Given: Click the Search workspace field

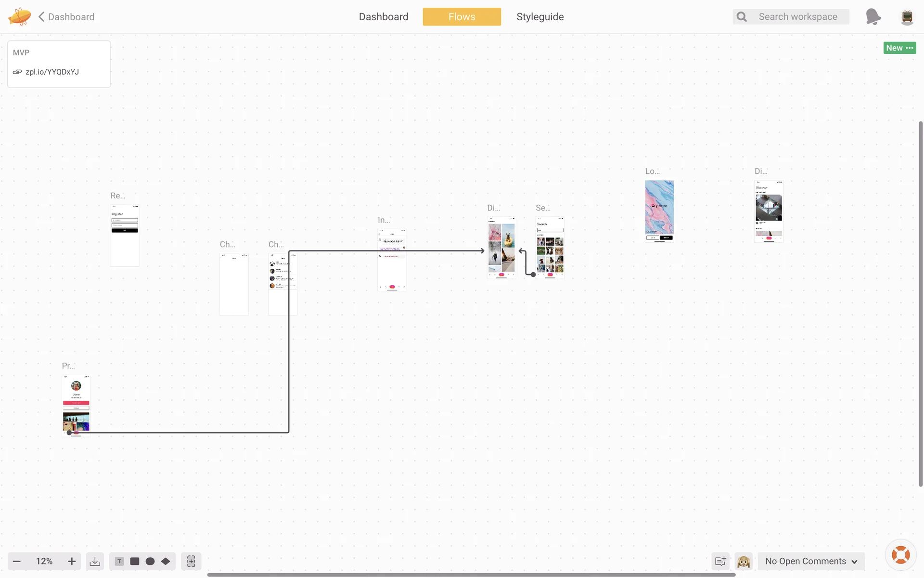Looking at the screenshot, I should [797, 17].
